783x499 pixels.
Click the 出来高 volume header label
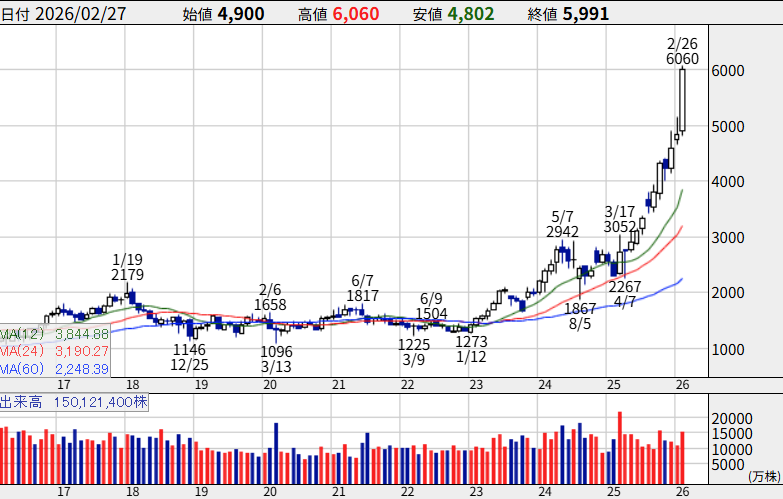[74, 402]
